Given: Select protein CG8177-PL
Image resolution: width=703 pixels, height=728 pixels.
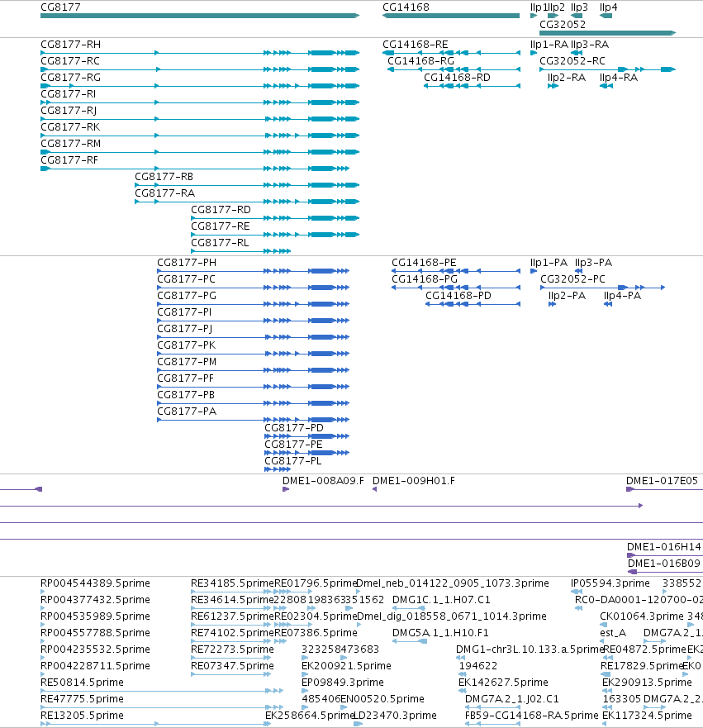Looking at the screenshot, I should (278, 469).
